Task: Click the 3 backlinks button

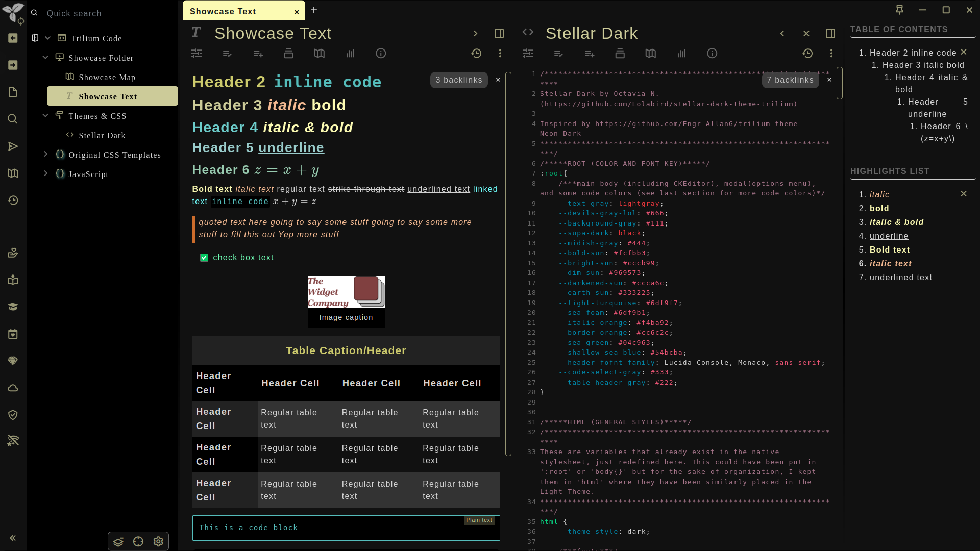Action: click(x=459, y=80)
